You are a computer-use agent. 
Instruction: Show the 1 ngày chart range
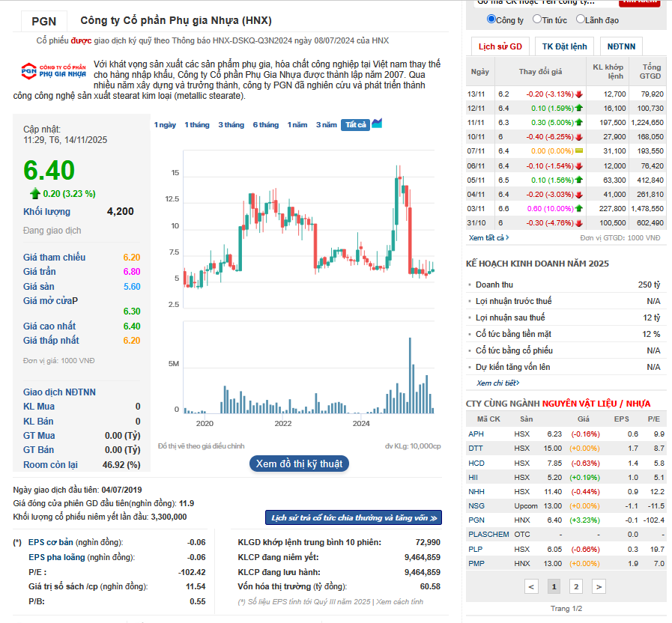pos(165,125)
